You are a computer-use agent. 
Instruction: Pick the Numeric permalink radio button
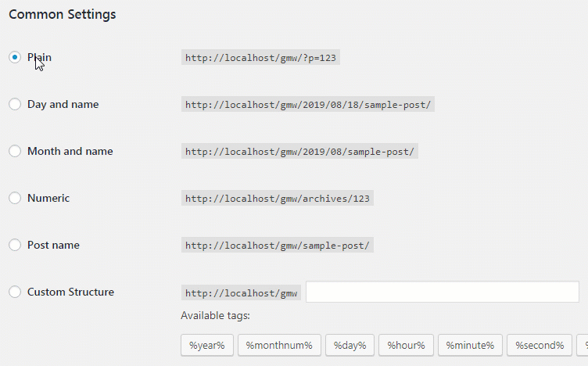coord(15,198)
